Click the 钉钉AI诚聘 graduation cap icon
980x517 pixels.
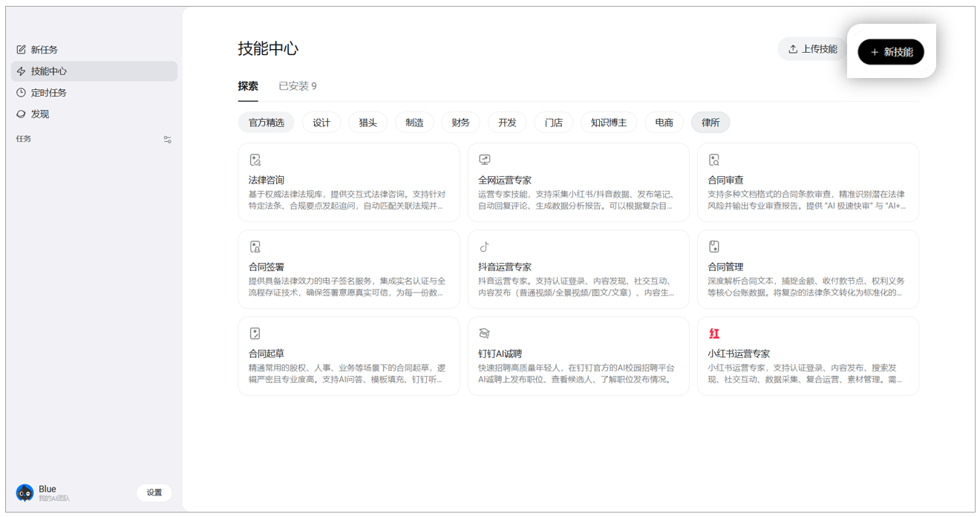[x=484, y=334]
